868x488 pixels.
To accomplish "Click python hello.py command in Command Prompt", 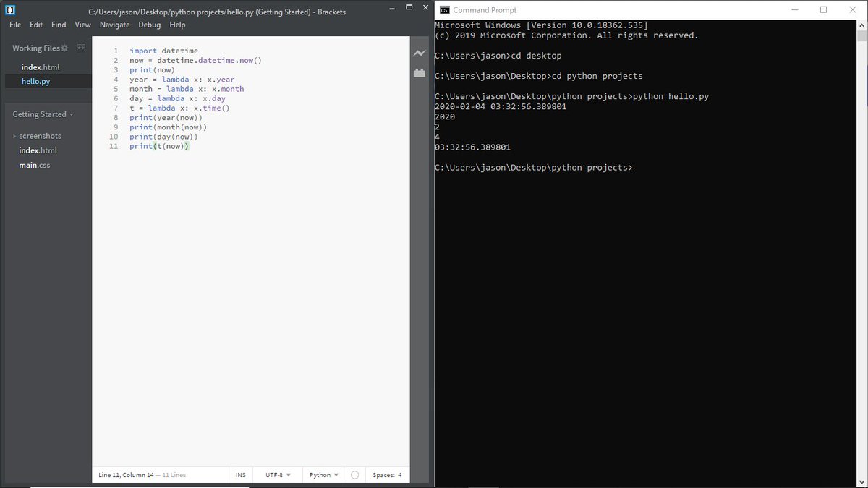I will [x=671, y=96].
